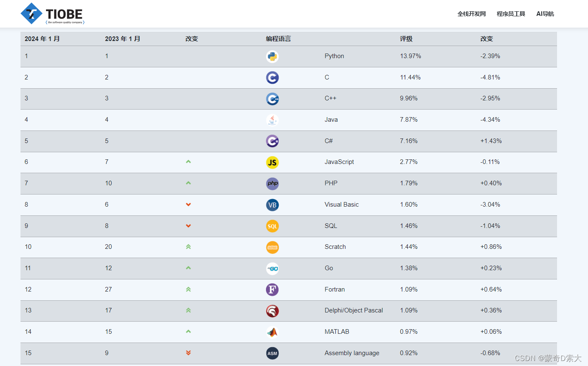Click the MATLAB icon
Image resolution: width=588 pixels, height=366 pixels.
point(272,332)
